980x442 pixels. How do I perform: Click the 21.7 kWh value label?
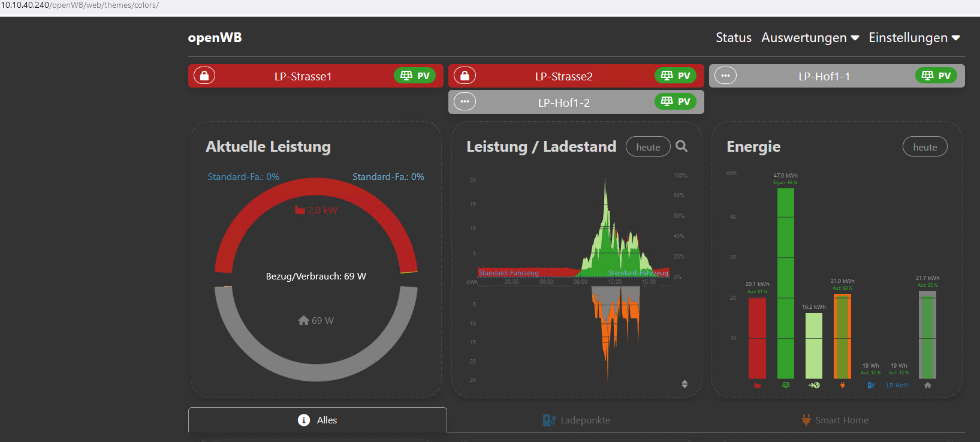(x=928, y=278)
